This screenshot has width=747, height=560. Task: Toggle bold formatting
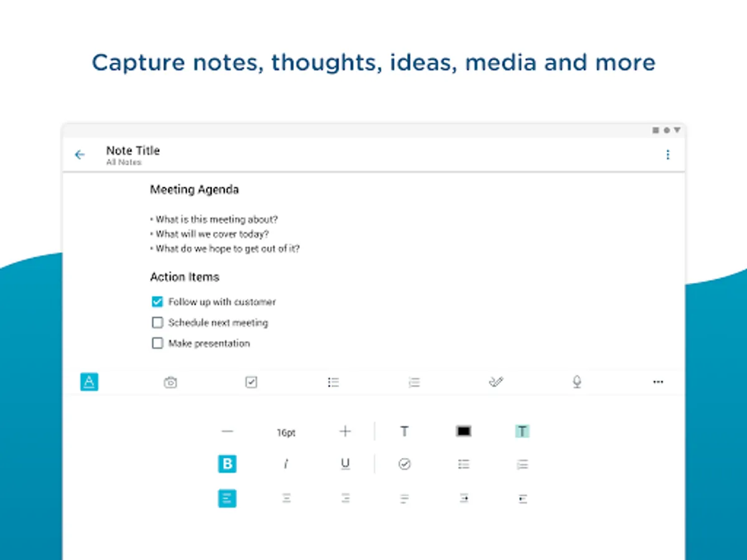click(227, 464)
